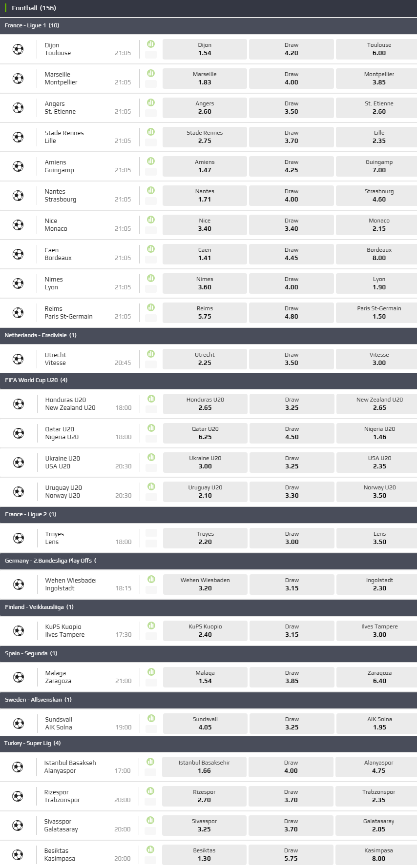This screenshot has height=868, width=417.
Task: Open statistics icon for Nice vs Monaco
Action: 151,220
